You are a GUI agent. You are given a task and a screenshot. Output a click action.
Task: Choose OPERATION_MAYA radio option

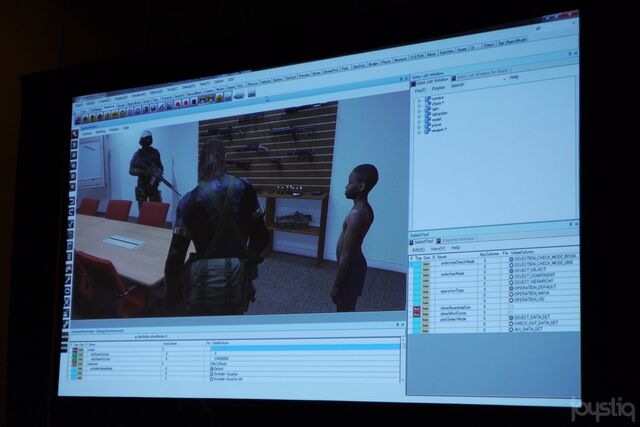coord(511,294)
